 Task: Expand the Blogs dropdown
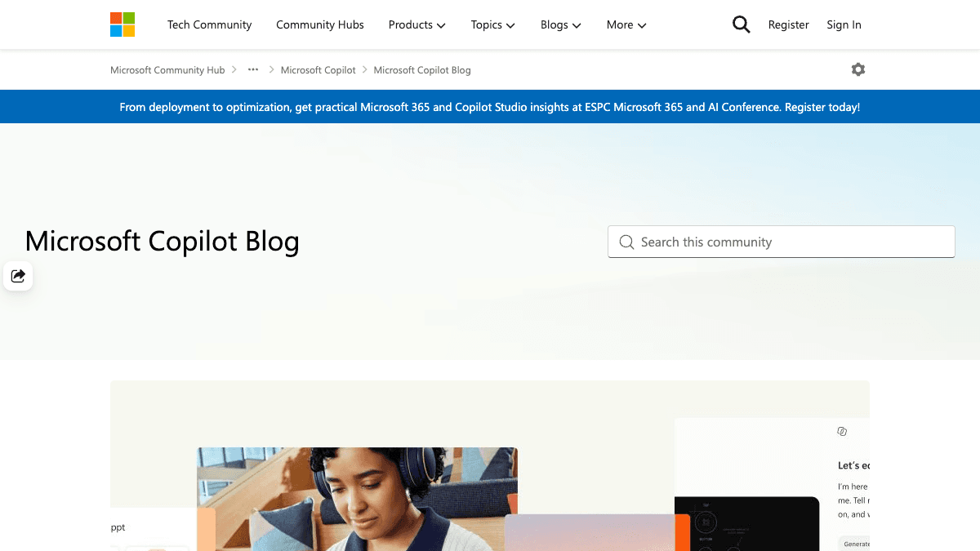(561, 24)
